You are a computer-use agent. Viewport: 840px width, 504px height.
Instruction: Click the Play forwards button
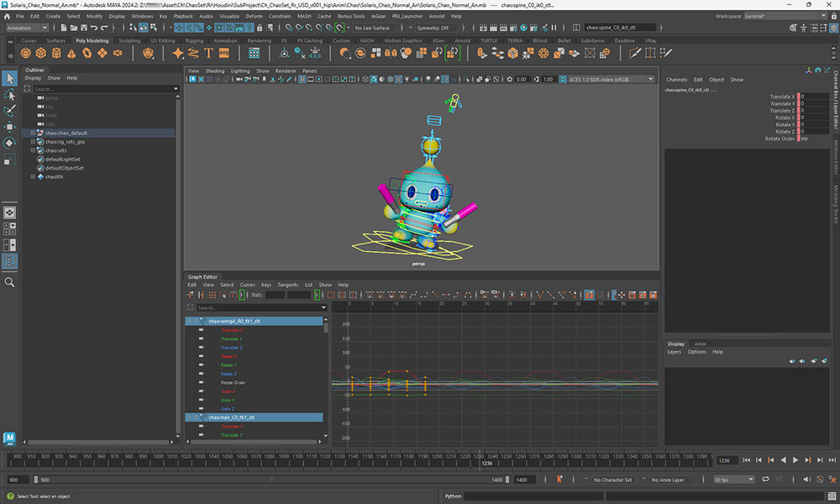pyautogui.click(x=795, y=460)
